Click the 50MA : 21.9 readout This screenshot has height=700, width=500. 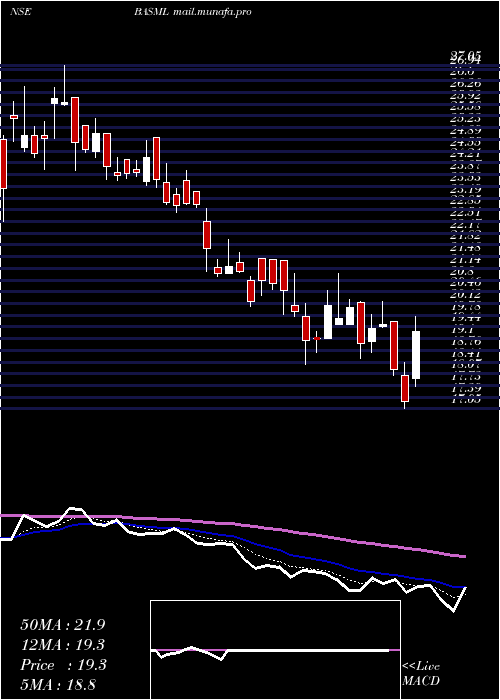pos(63,625)
